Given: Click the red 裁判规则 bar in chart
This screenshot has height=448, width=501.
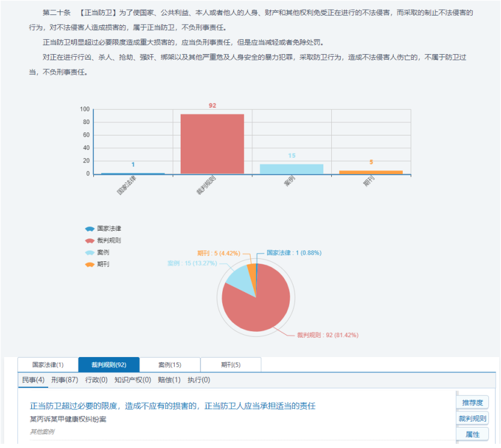Looking at the screenshot, I should 212,144.
